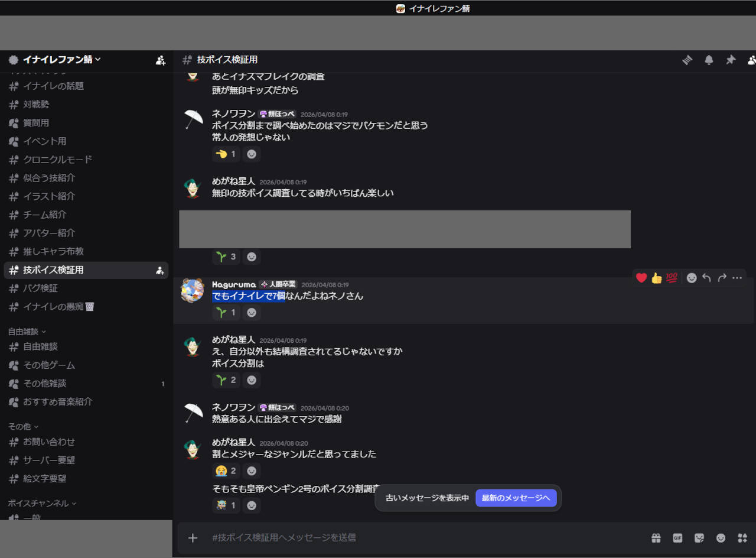Open イベント用 channel
Image resolution: width=756 pixels, height=558 pixels.
click(86, 141)
